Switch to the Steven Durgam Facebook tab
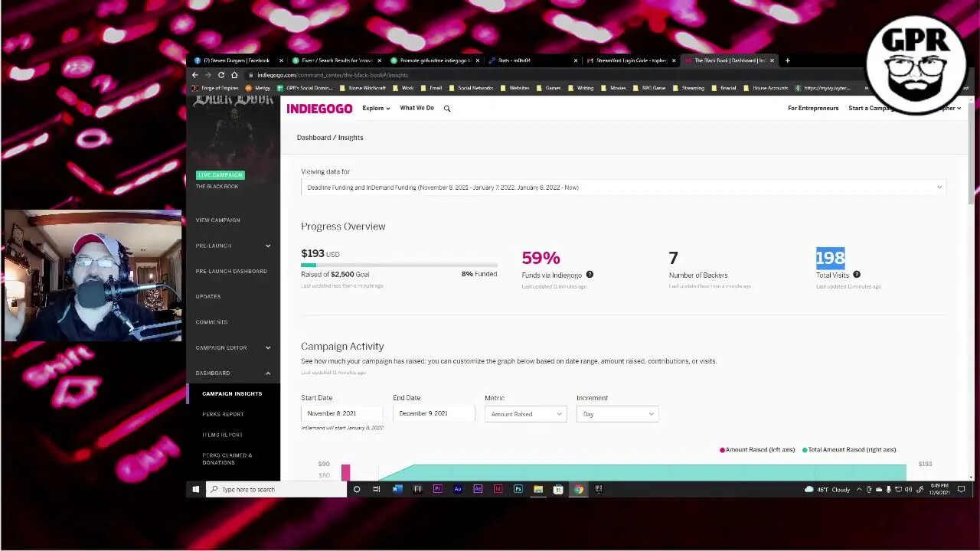 (x=237, y=60)
